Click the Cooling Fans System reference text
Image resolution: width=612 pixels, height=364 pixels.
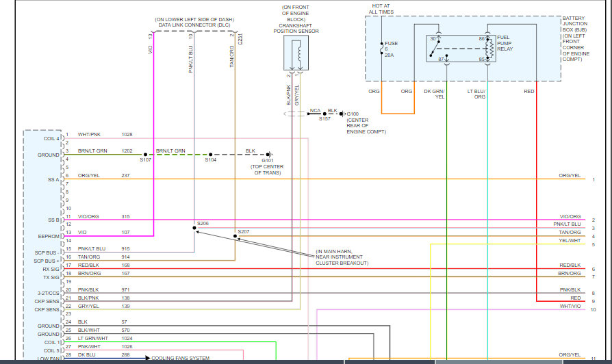[180, 358]
